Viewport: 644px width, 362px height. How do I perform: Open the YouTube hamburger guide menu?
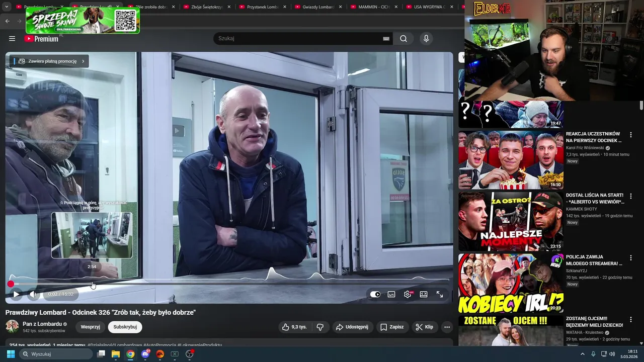[12, 39]
